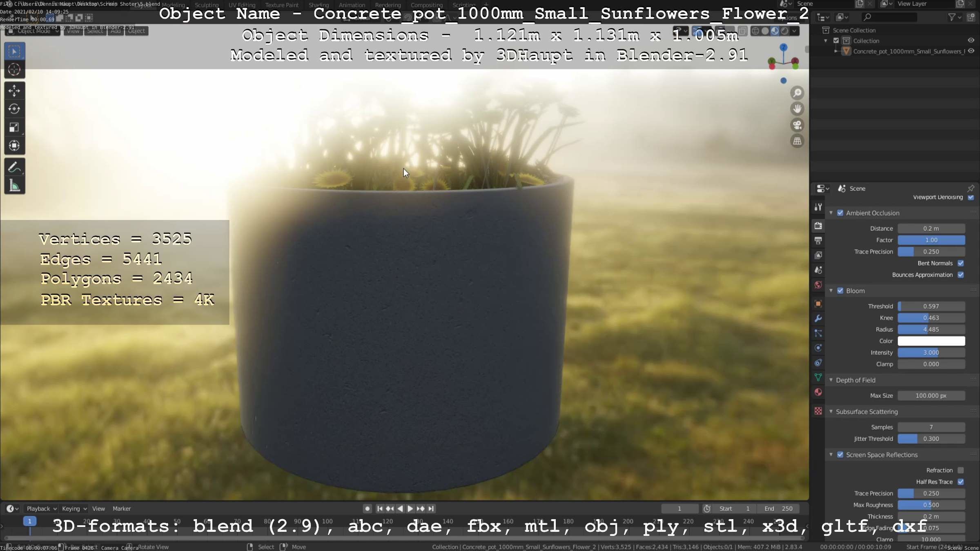Viewport: 980px width, 551px height.
Task: Open the Tool properties tab
Action: point(818,207)
